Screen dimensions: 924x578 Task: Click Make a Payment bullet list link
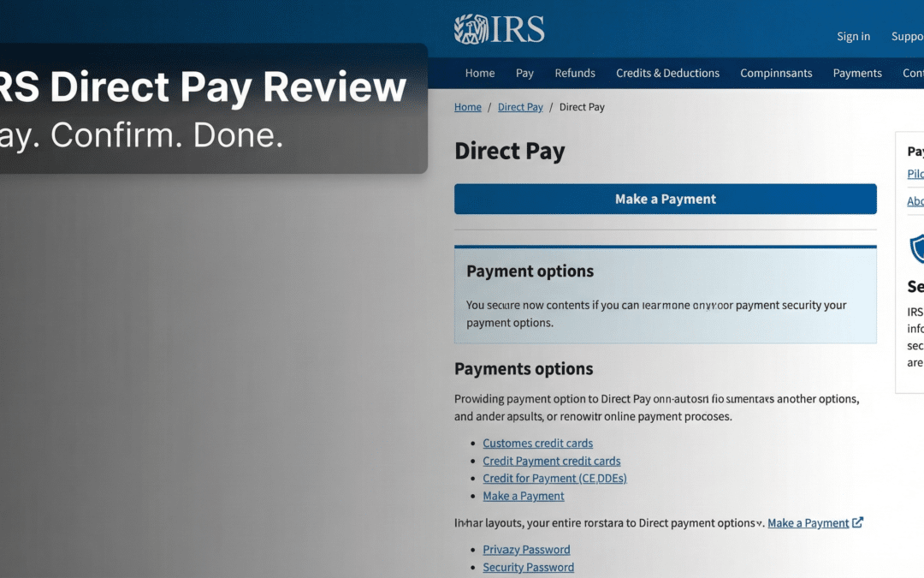pos(524,496)
